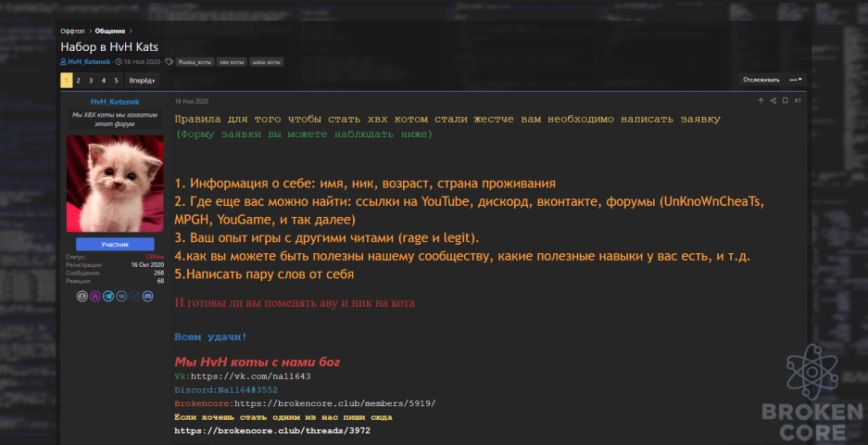The image size is (868, 445).
Task: Click rule line 5 Написать пару слов
Action: click(264, 273)
